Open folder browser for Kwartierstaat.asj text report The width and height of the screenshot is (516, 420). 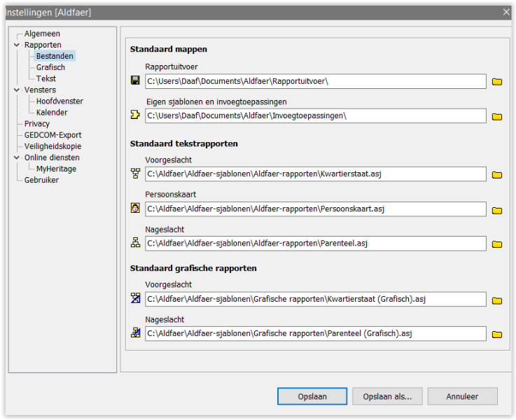point(497,174)
